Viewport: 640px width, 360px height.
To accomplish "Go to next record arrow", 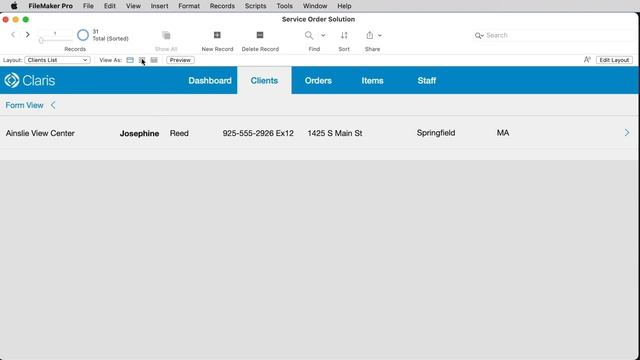I will [27, 35].
